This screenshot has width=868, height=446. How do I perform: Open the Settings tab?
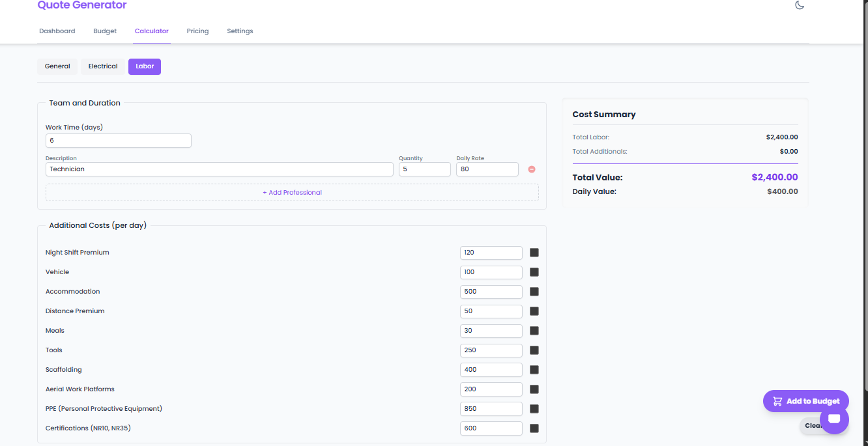click(x=240, y=31)
